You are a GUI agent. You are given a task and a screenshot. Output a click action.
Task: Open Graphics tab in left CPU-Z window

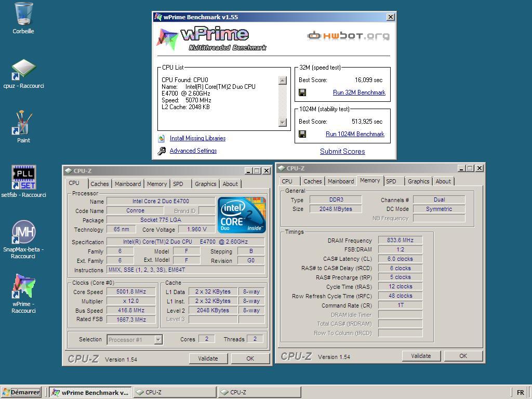tap(206, 184)
